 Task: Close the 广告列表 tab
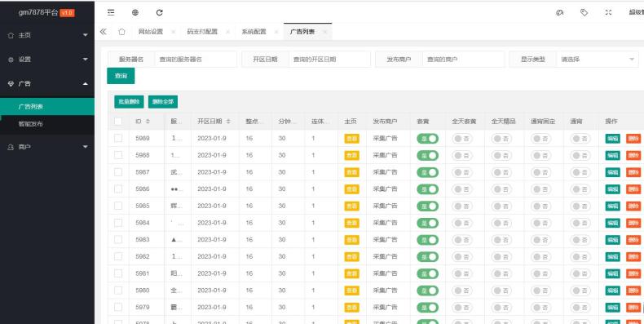coord(325,32)
